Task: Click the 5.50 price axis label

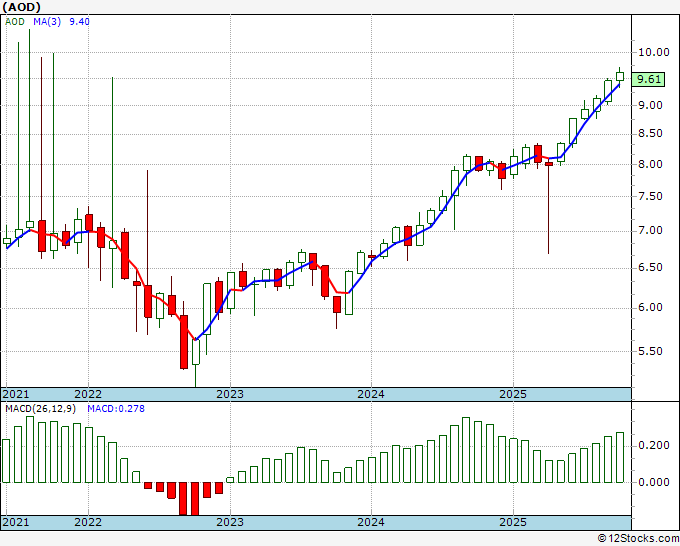Action: pos(651,351)
